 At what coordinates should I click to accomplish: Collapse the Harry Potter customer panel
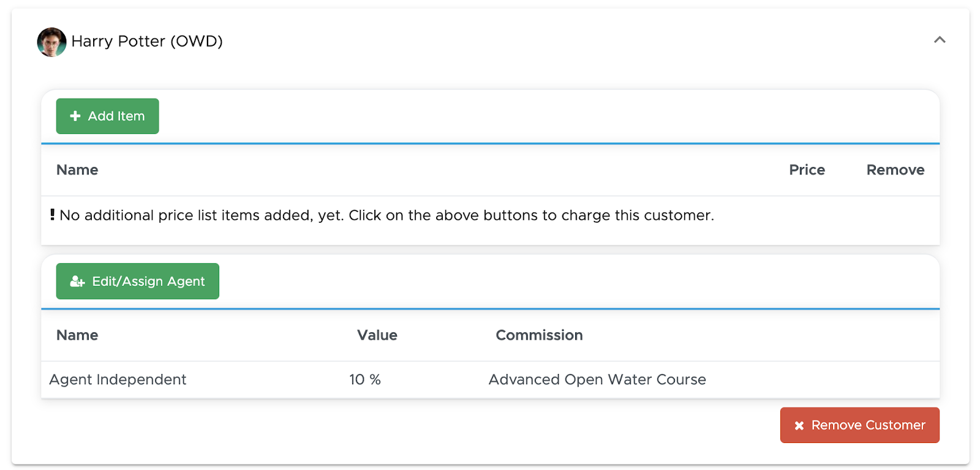(x=940, y=40)
